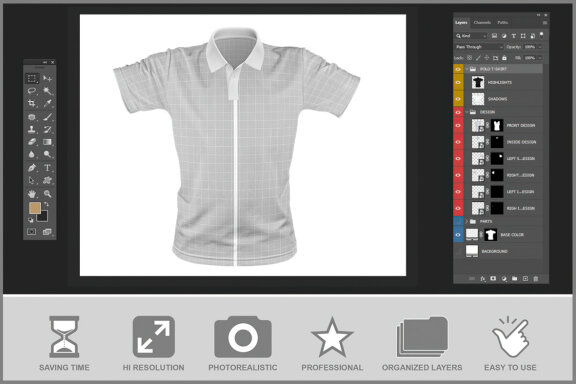
Task: Hide the FRONT DESIGN layer
Action: coord(458,125)
